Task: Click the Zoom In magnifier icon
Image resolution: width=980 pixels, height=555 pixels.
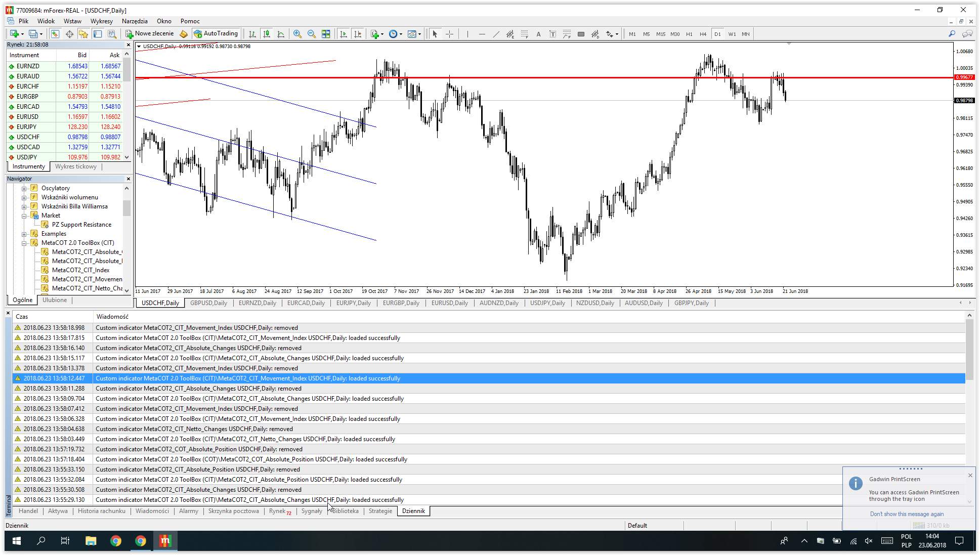Action: (297, 34)
